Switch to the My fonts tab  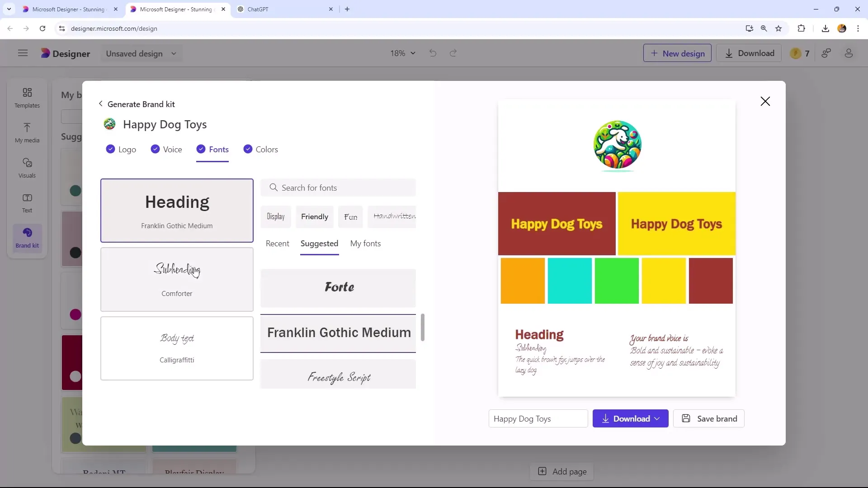(x=365, y=244)
